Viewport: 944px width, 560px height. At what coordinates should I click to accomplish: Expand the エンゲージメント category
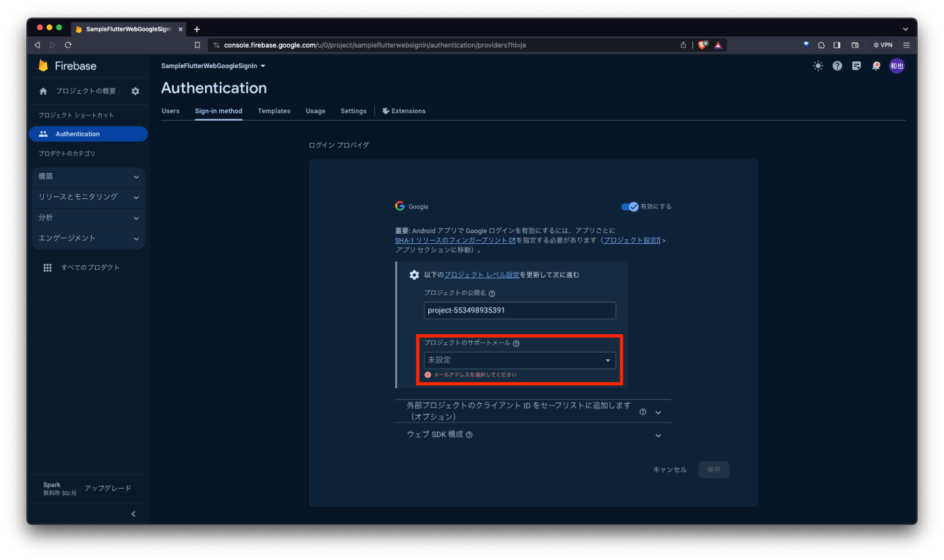point(88,238)
